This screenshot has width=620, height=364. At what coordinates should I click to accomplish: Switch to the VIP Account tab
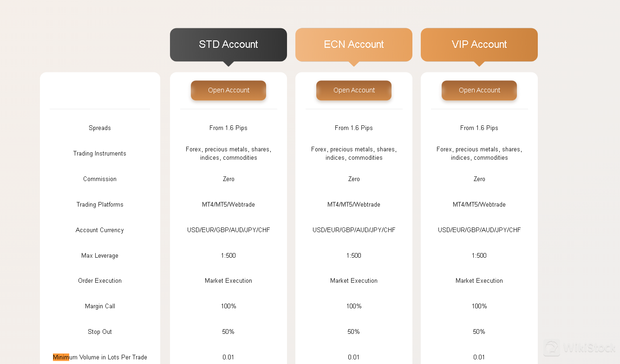click(479, 44)
